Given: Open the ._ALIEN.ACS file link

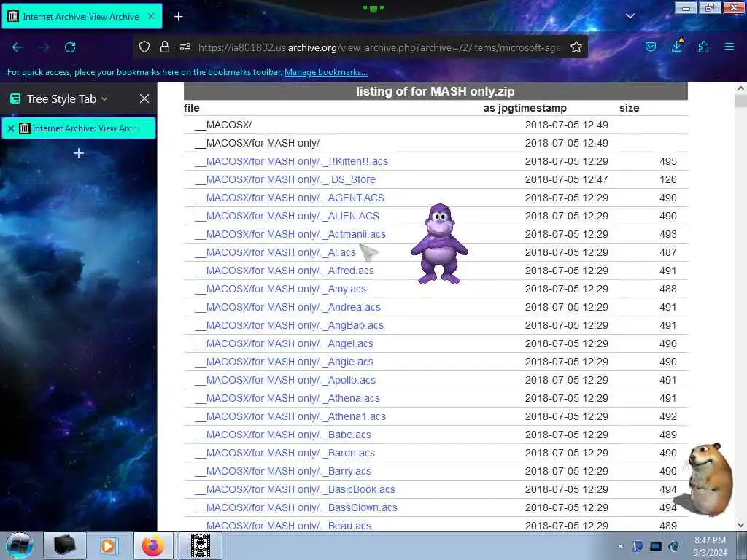Looking at the screenshot, I should coord(287,216).
